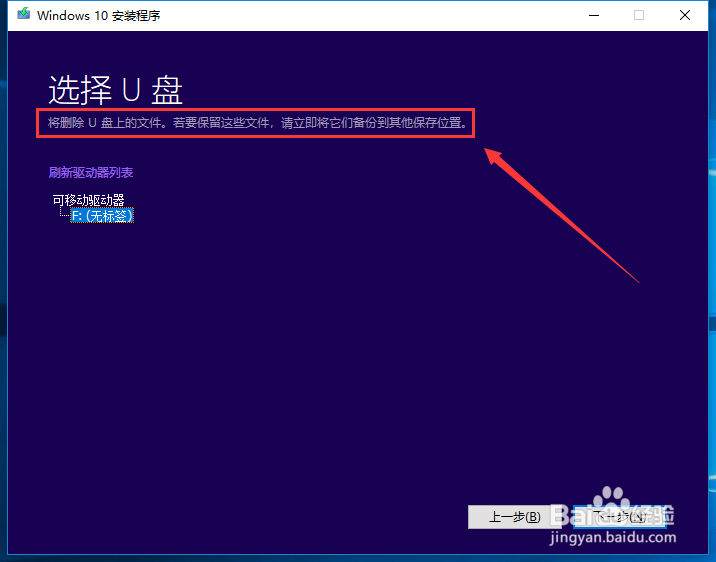This screenshot has height=562, width=716.
Task: Click the Windows 10 安装程序 title text
Action: coord(99,16)
